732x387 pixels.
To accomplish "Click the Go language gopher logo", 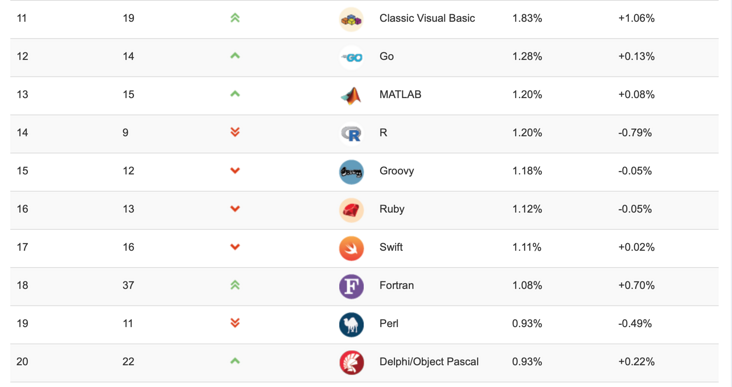I will coord(351,57).
